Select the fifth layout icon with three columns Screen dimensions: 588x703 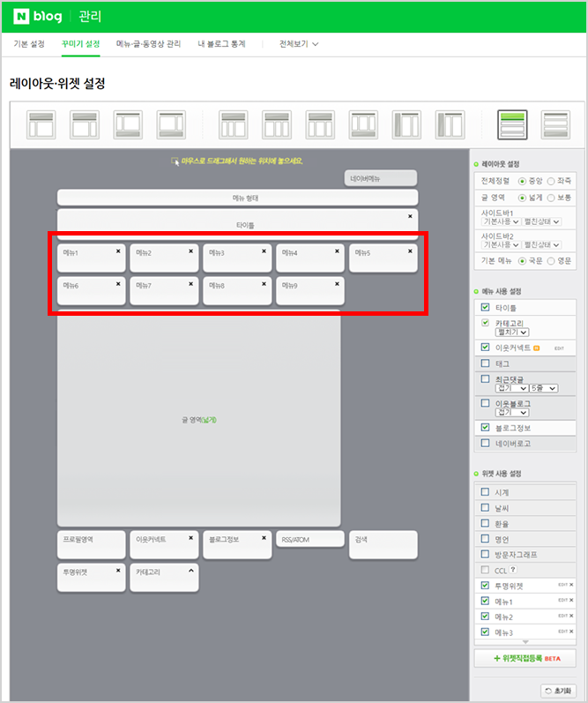pos(234,124)
